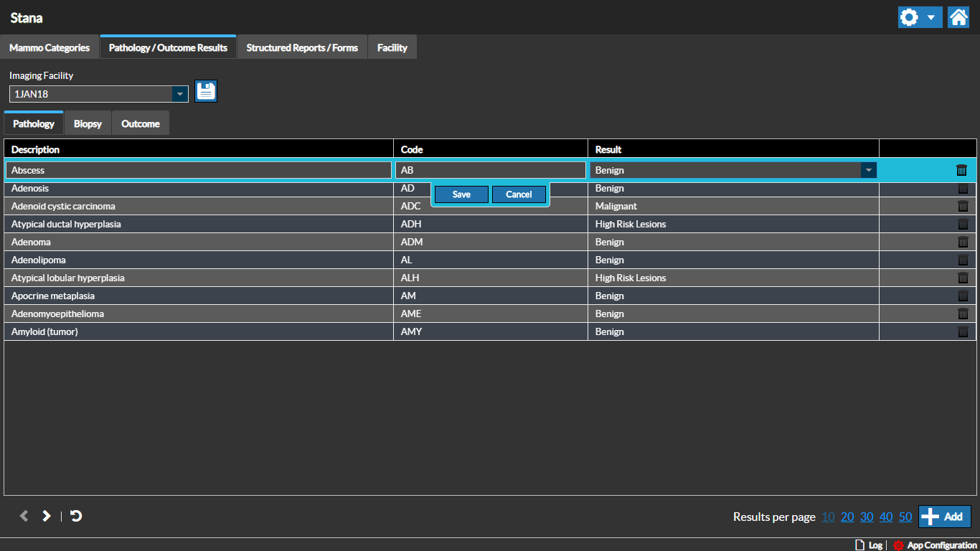Open the Result dropdown for Abscess
Screen dimensions: 980x551
click(869, 170)
